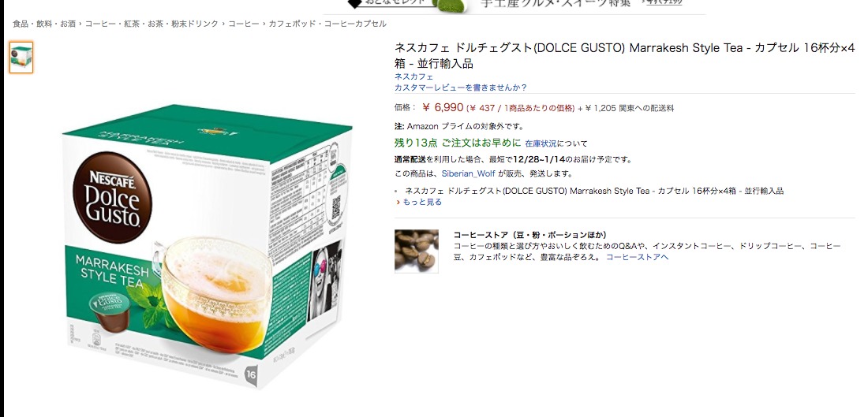Open the ネスカフェ brand link
This screenshot has height=417, width=868.
point(414,76)
